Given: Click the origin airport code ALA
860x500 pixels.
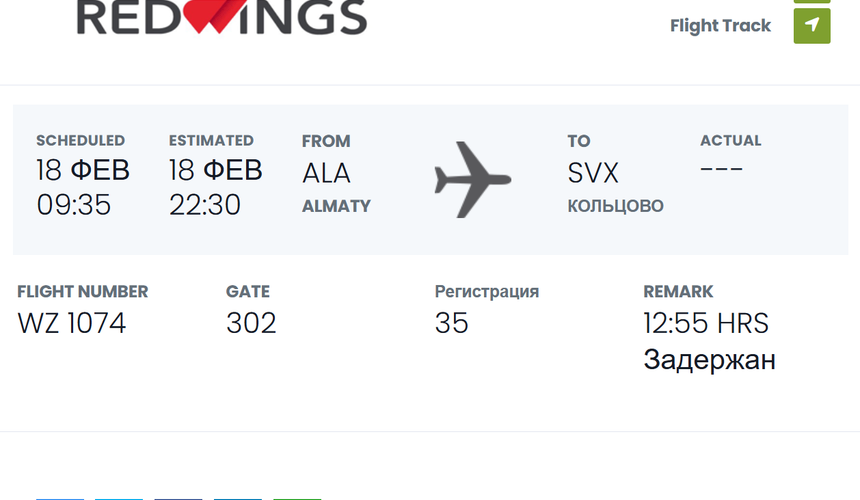Looking at the screenshot, I should (x=326, y=173).
